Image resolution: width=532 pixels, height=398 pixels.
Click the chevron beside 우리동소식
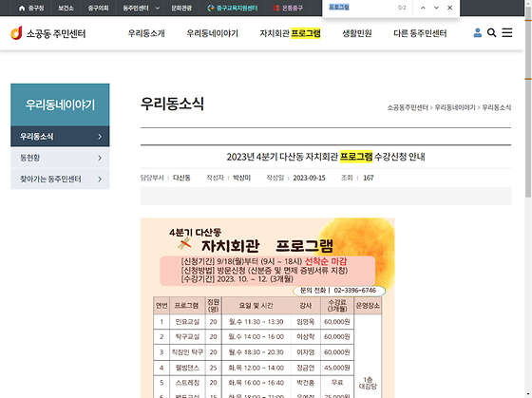click(100, 137)
